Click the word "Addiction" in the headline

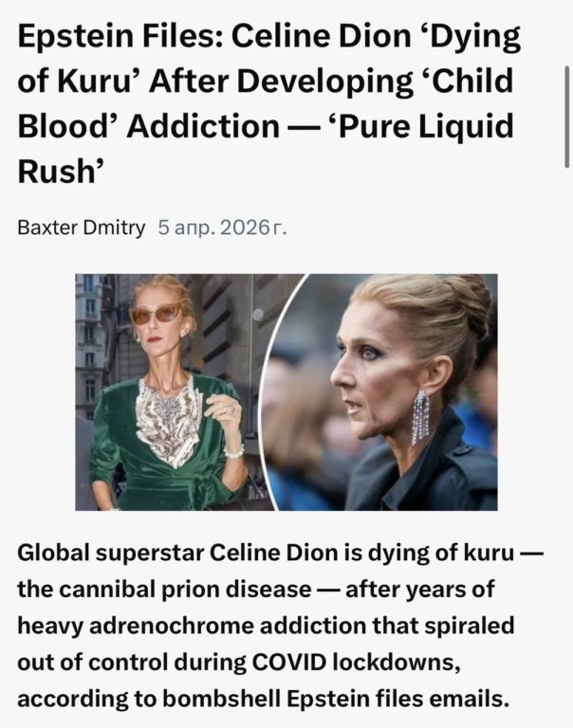pyautogui.click(x=203, y=127)
